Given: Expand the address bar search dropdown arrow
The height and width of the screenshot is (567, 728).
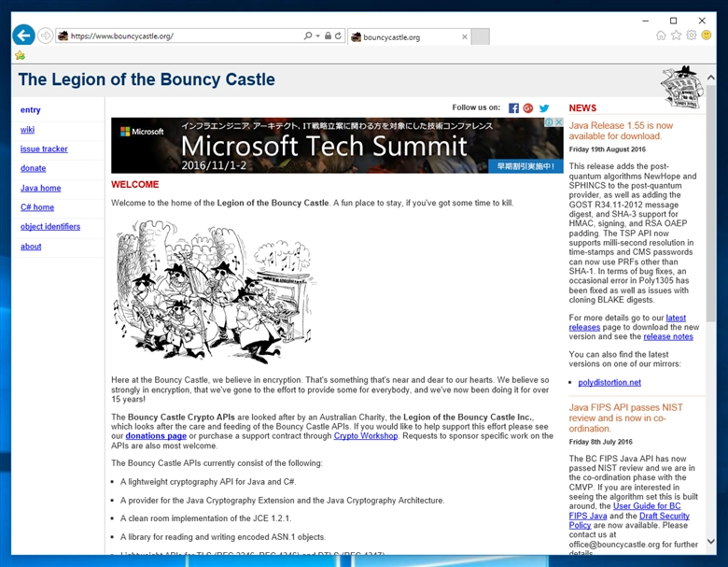Looking at the screenshot, I should [317, 35].
